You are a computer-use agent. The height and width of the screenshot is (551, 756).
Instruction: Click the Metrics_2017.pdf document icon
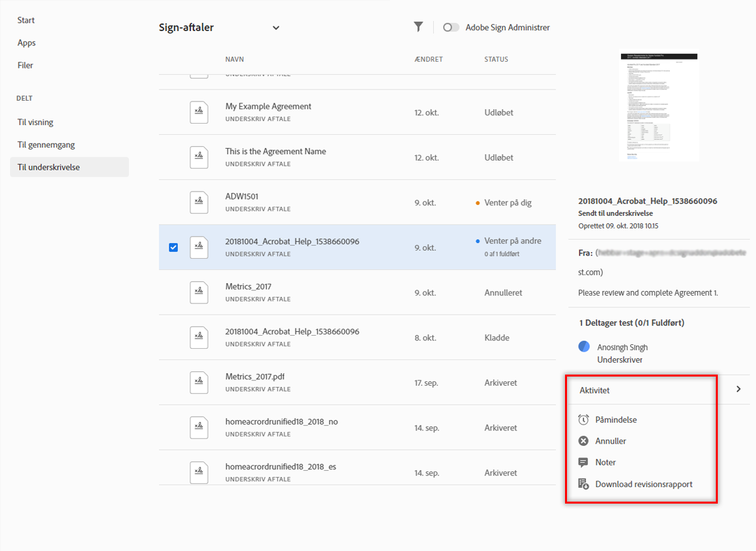[x=199, y=382]
